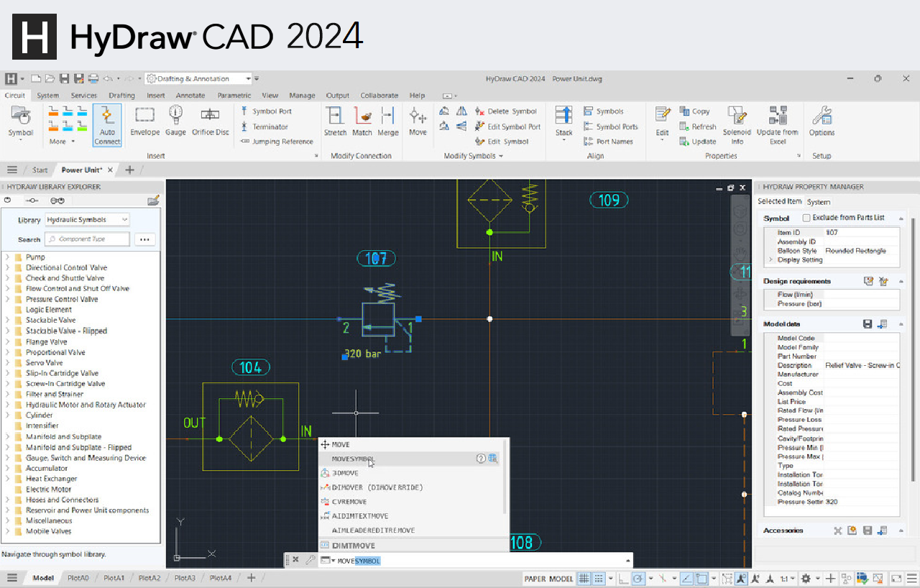This screenshot has height=588, width=920.
Task: Expand the Display Setting property
Action: coord(770,259)
